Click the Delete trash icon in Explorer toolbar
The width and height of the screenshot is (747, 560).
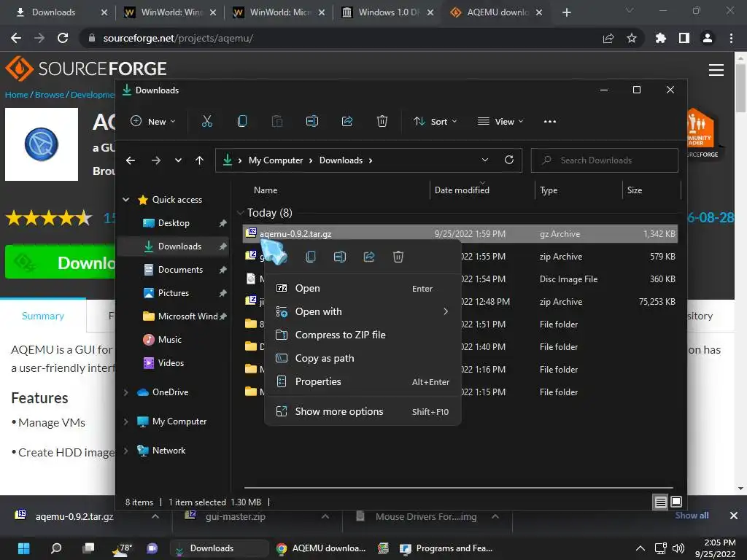point(382,122)
